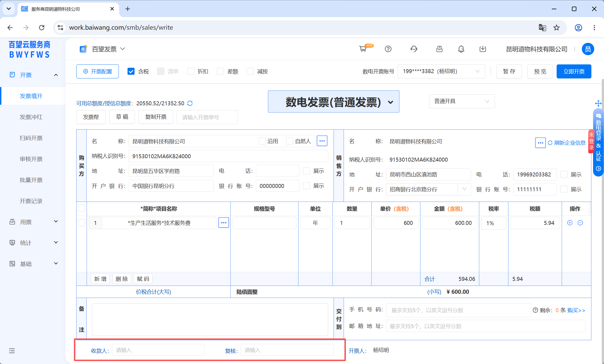Open the inbox tray icon in header
The width and height of the screenshot is (604, 364).
click(439, 49)
